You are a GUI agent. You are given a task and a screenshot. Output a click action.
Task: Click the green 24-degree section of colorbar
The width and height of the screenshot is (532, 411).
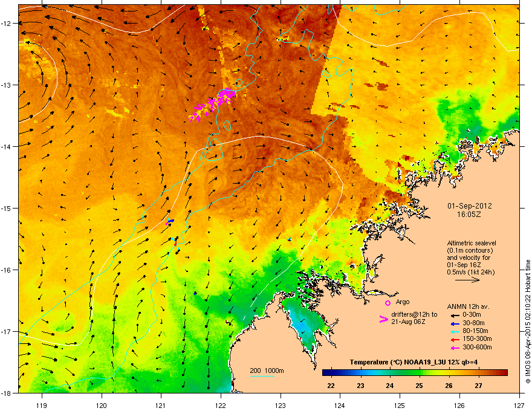(390, 373)
